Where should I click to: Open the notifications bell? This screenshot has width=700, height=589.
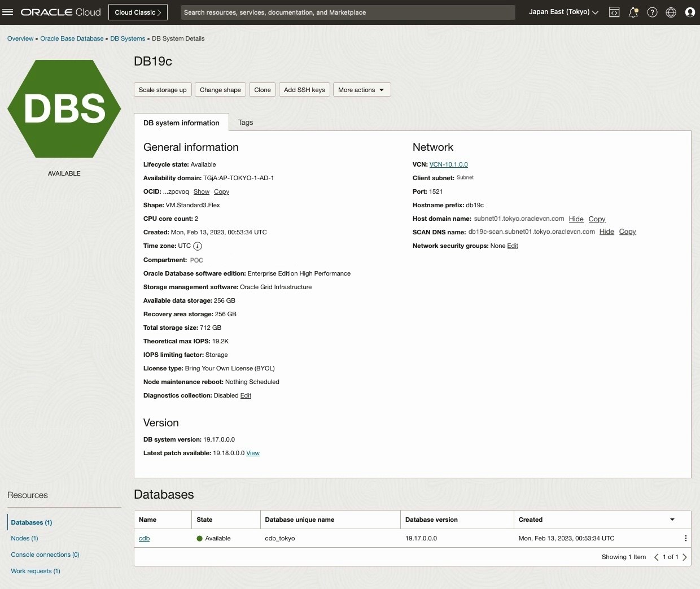click(633, 12)
